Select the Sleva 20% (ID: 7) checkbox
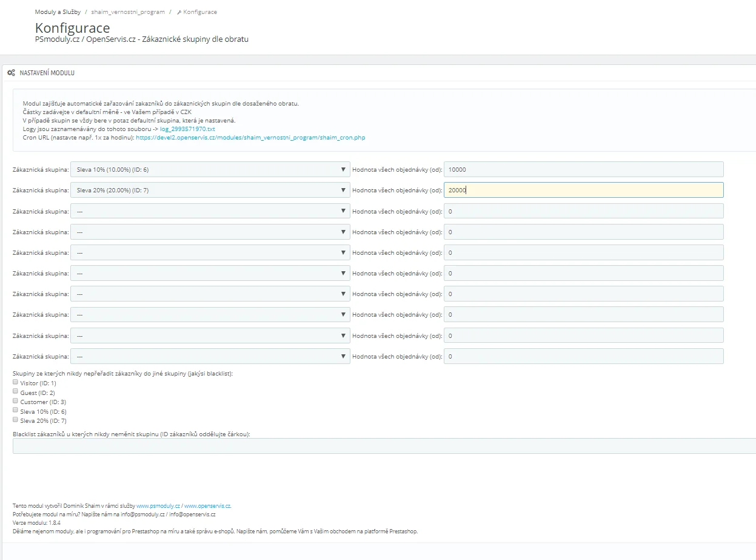The width and height of the screenshot is (756, 560). point(16,419)
